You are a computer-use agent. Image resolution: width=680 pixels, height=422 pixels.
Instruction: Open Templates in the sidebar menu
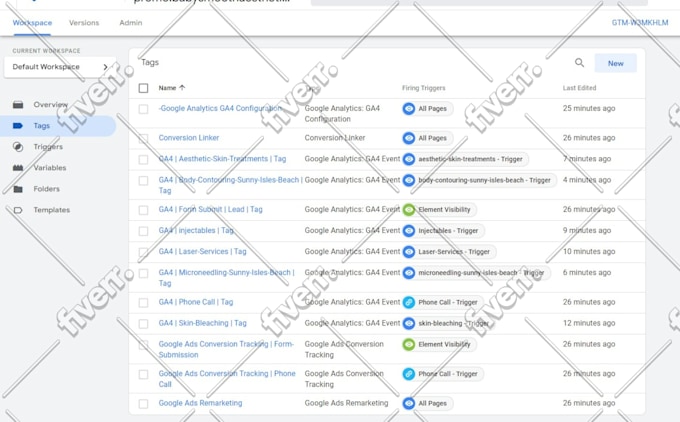[52, 210]
